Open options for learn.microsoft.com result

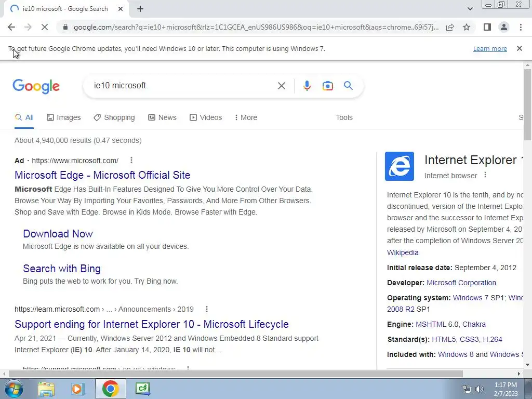click(207, 309)
